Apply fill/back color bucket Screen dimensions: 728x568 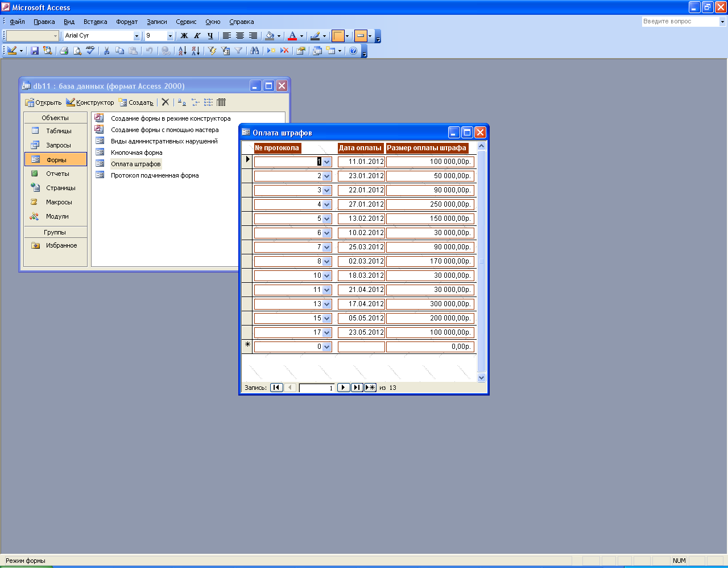coord(270,36)
